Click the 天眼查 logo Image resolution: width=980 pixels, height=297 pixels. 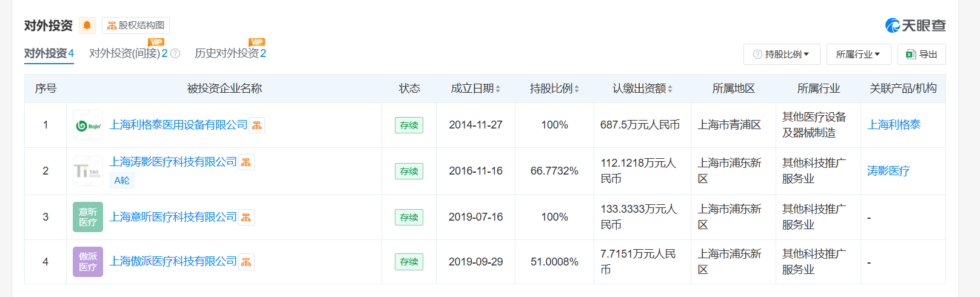pos(915,25)
